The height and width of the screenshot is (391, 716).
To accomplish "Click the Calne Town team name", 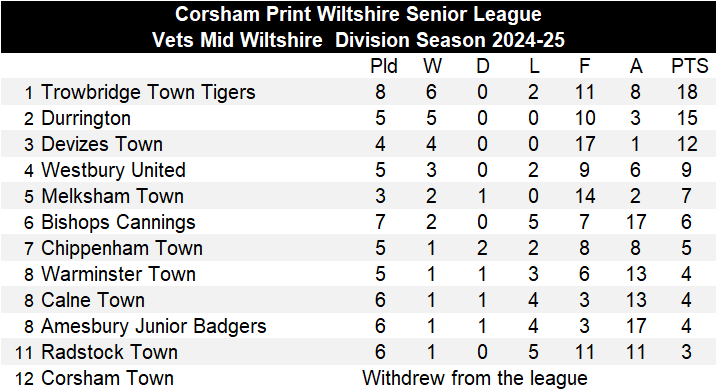I will pos(93,301).
